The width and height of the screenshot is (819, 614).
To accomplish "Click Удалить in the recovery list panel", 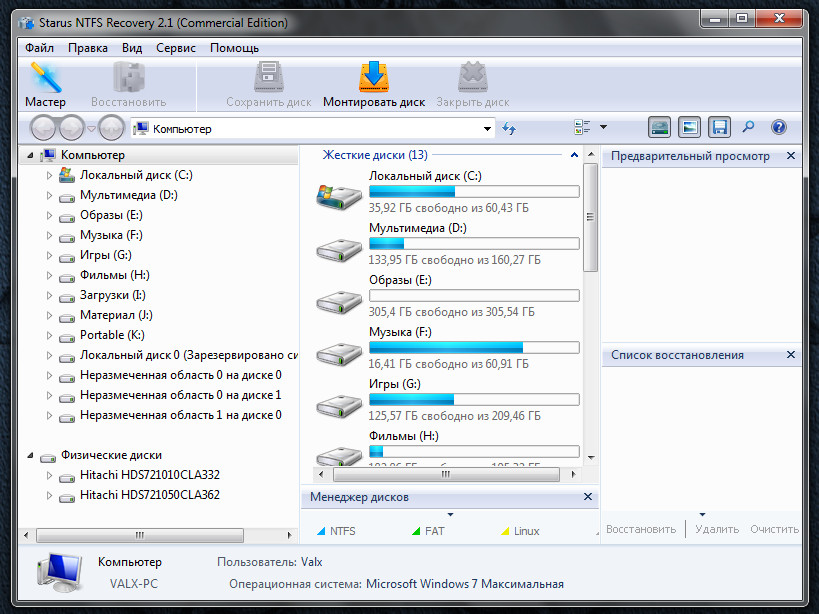I will pos(717,529).
